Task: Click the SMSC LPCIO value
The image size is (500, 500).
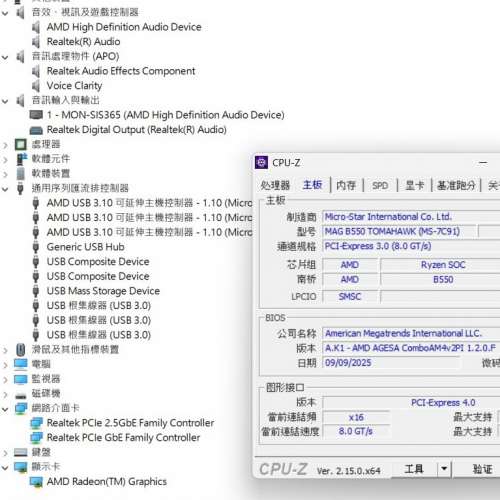Action: click(350, 296)
